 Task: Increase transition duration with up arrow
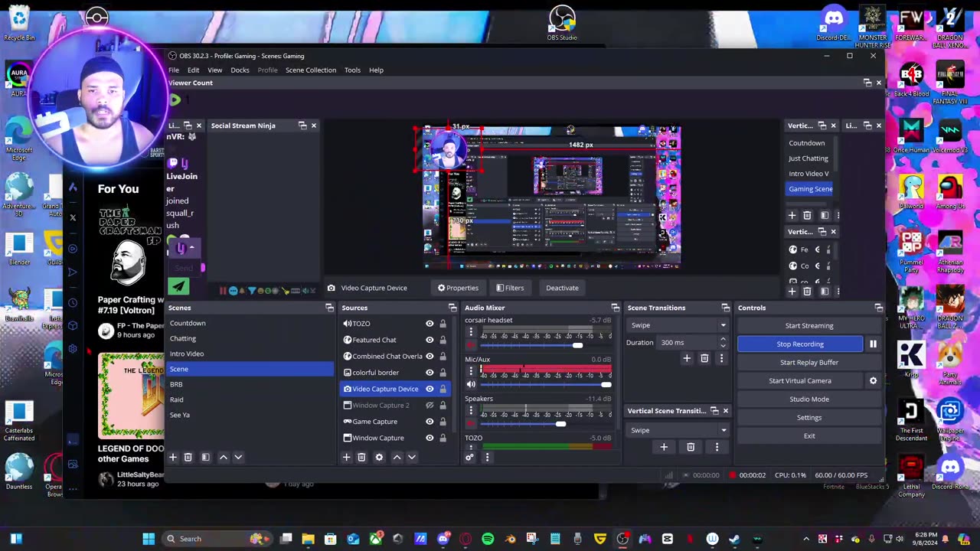(722, 339)
